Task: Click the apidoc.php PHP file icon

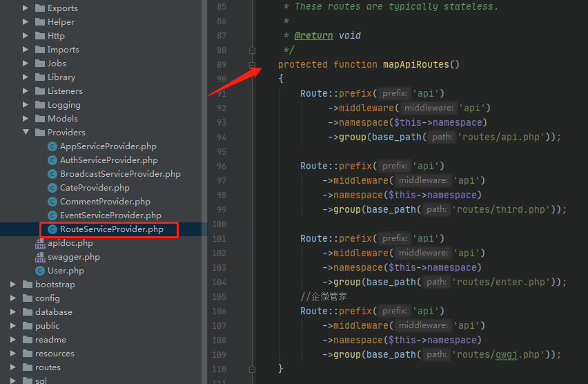Action: [40, 243]
